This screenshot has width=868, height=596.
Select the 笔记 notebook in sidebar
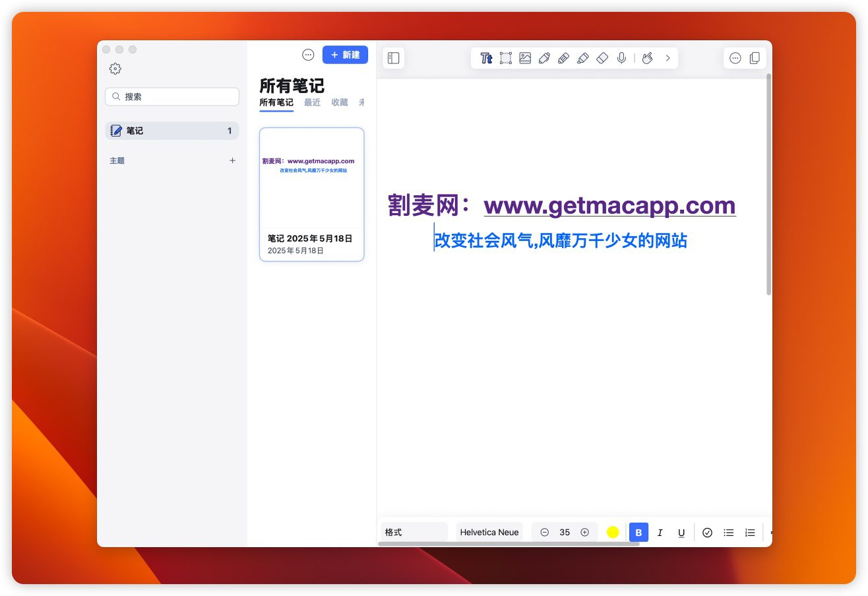(172, 131)
